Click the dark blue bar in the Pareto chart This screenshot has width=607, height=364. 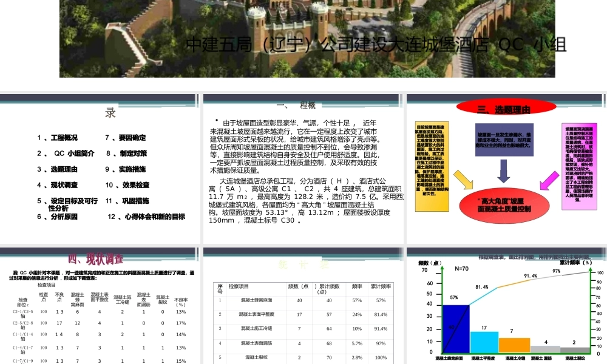456,329
